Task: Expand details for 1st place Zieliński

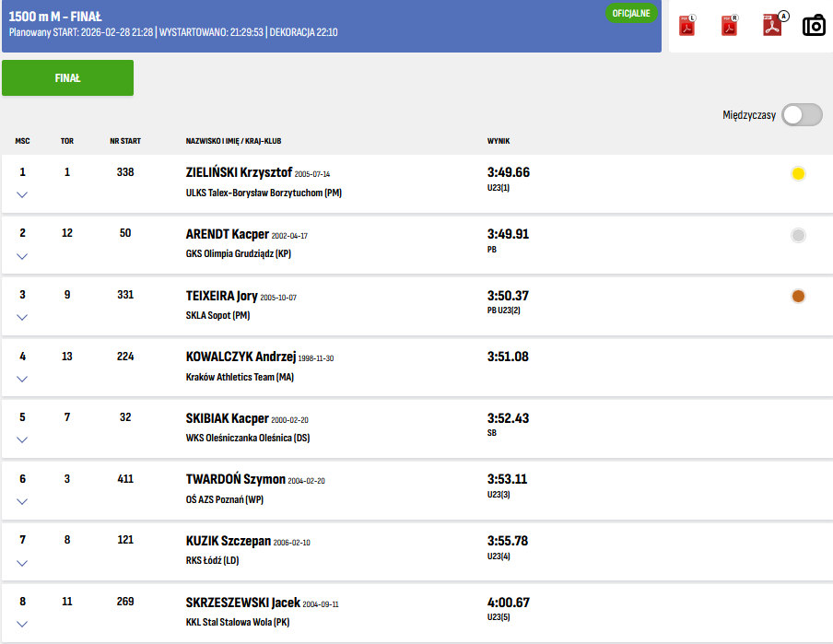Action: [22, 194]
